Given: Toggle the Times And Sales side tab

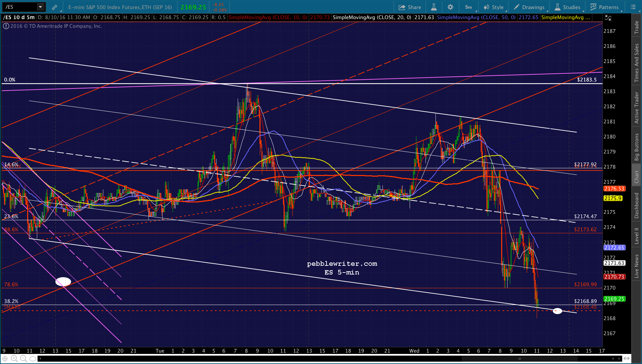Looking at the screenshot, I should click(636, 63).
